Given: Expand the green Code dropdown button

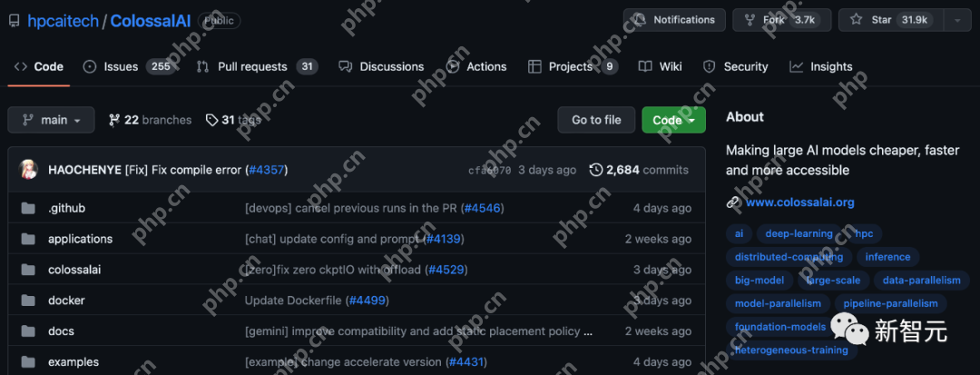Looking at the screenshot, I should click(x=673, y=120).
